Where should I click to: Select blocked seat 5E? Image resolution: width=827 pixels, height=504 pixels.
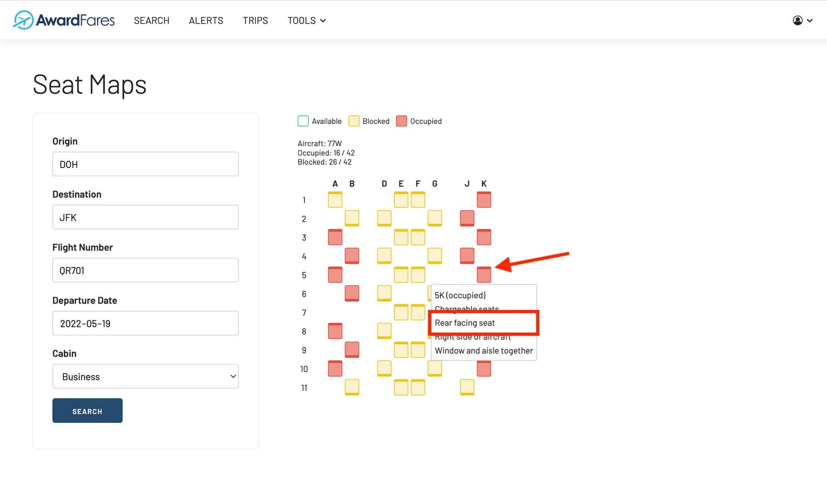401,274
